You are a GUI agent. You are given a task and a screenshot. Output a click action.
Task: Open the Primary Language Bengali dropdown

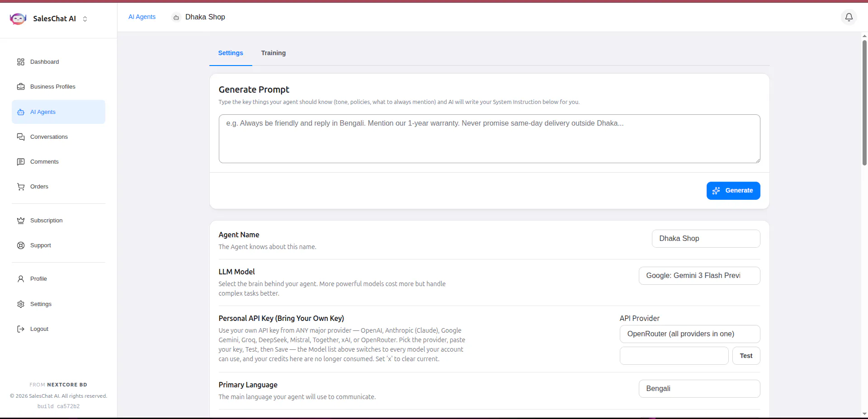[699, 389]
